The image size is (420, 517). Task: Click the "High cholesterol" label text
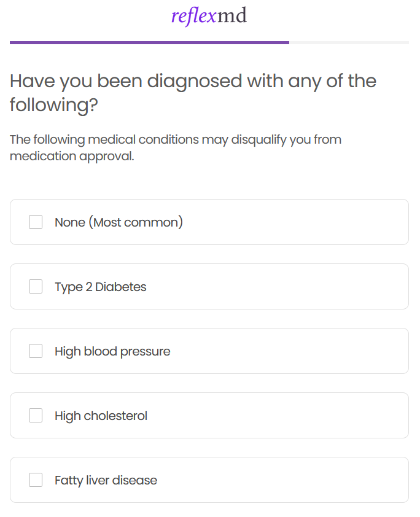pyautogui.click(x=101, y=416)
